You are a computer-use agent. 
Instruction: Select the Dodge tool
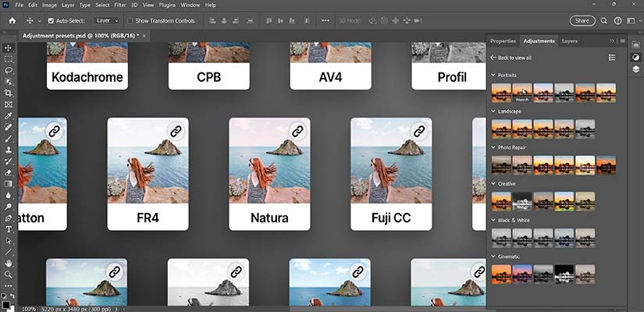click(x=9, y=207)
